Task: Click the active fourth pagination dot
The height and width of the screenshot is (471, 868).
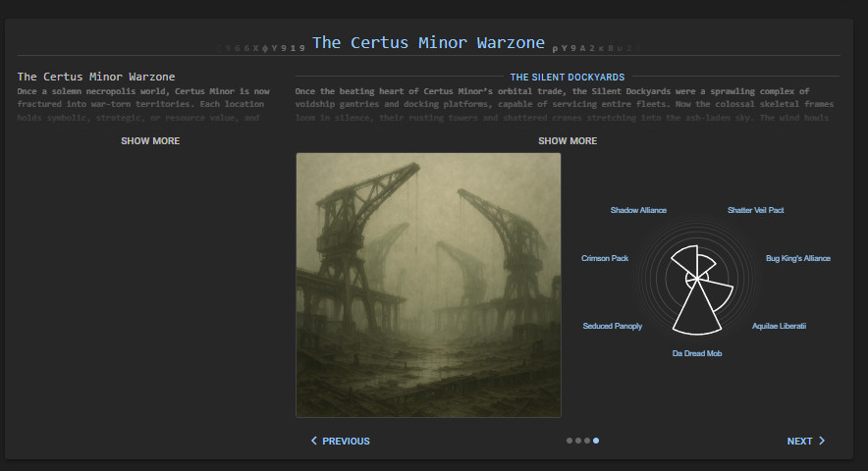Action: [x=596, y=441]
